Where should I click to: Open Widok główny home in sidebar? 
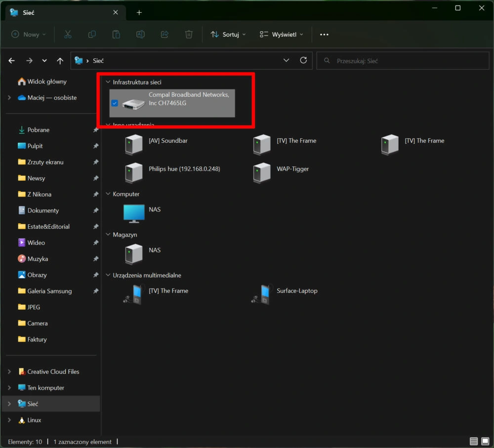47,81
